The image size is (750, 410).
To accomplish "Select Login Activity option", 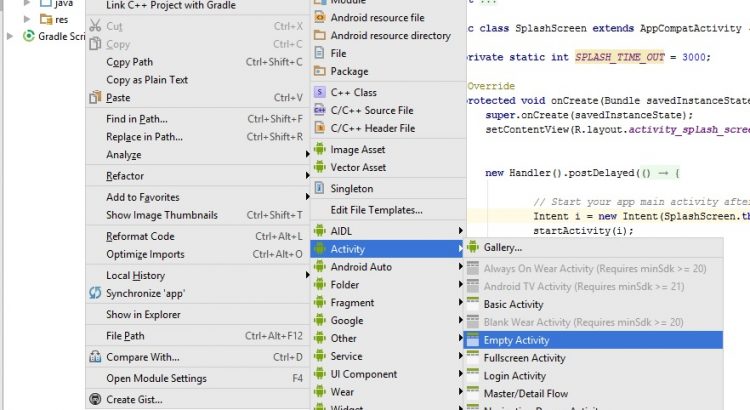I will tap(514, 376).
